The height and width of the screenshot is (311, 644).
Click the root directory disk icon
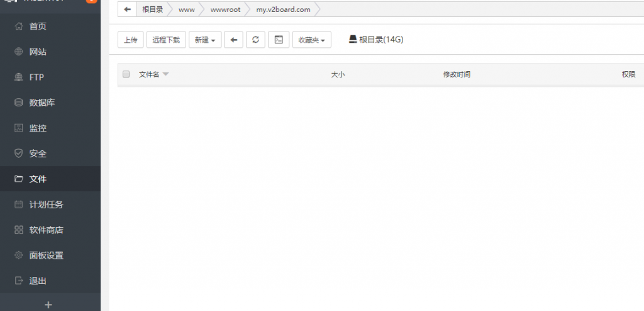coord(353,40)
